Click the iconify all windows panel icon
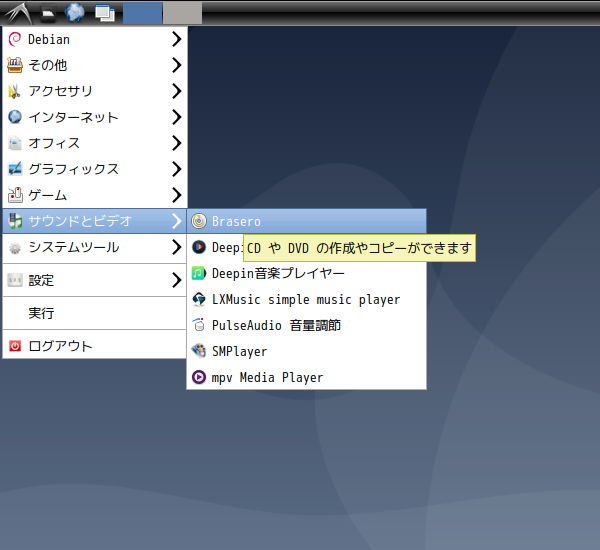Viewport: 600px width, 550px height. tap(105, 13)
